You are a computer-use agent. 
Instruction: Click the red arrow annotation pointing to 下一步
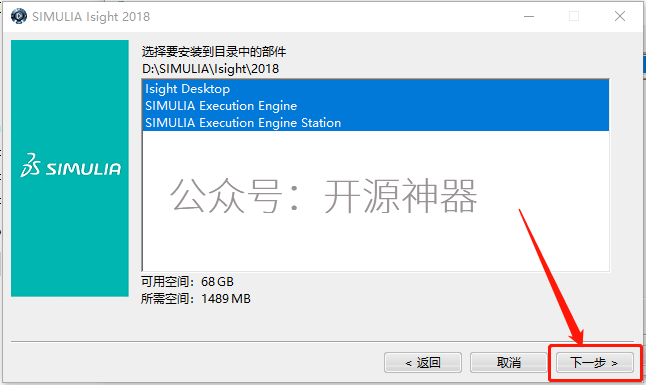(x=552, y=277)
